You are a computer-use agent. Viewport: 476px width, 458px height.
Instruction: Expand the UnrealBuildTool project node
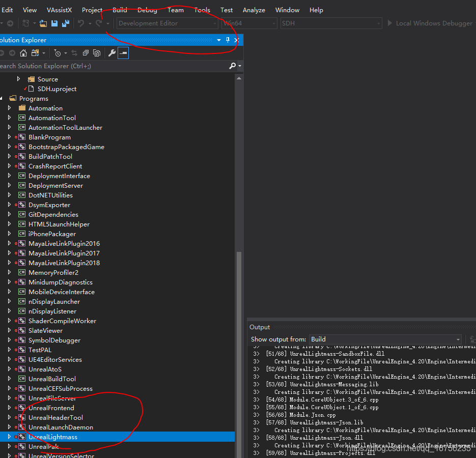point(9,379)
